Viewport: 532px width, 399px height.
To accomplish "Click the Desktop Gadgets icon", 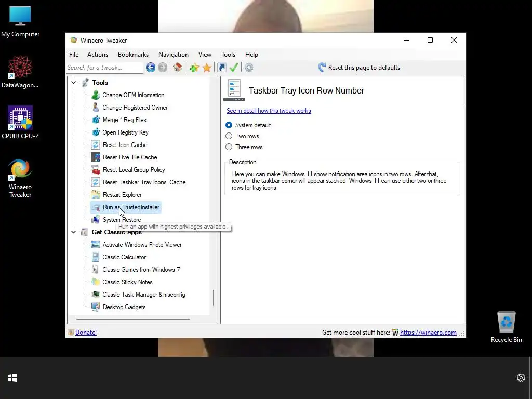I will click(x=96, y=307).
